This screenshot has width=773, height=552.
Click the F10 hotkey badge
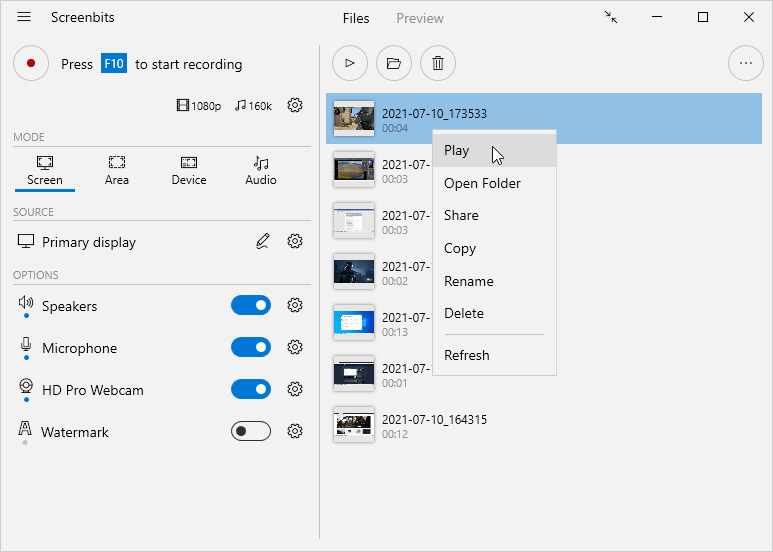(x=114, y=63)
